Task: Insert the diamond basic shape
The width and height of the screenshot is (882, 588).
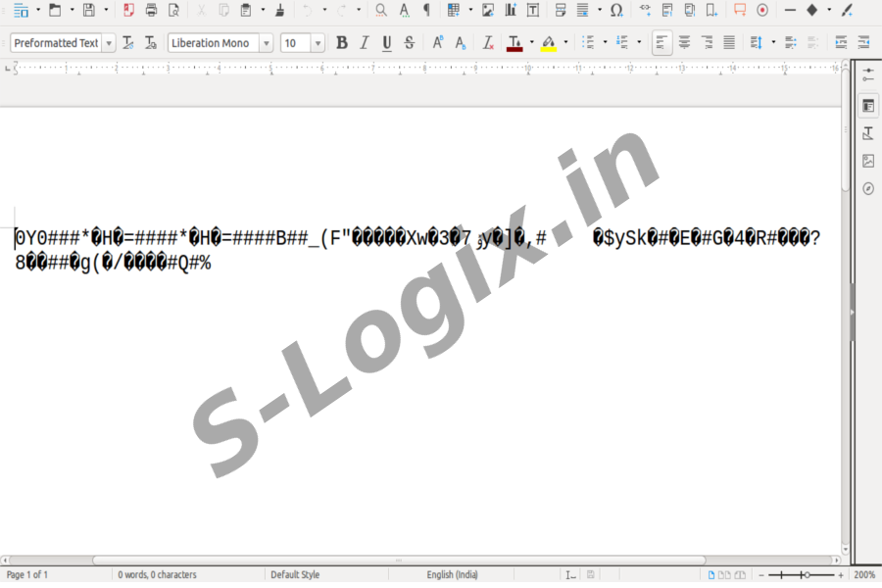Action: [811, 10]
